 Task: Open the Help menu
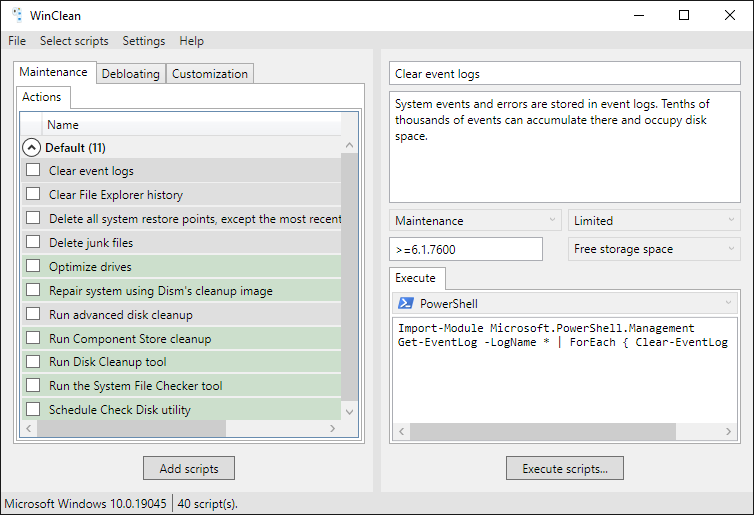191,41
